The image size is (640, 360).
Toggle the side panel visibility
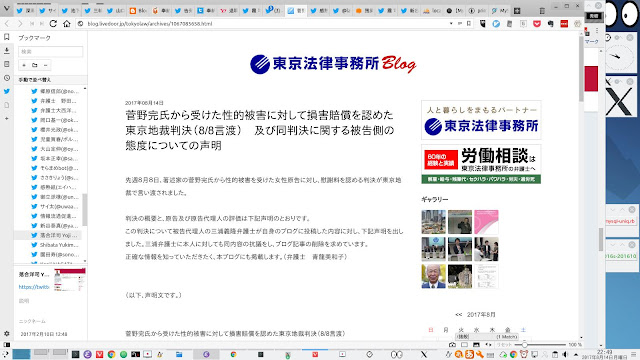click(7, 345)
